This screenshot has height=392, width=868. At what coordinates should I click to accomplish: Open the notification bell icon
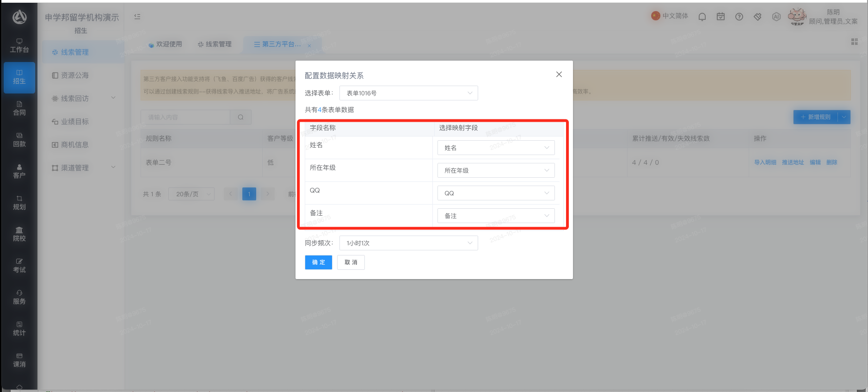(x=702, y=17)
